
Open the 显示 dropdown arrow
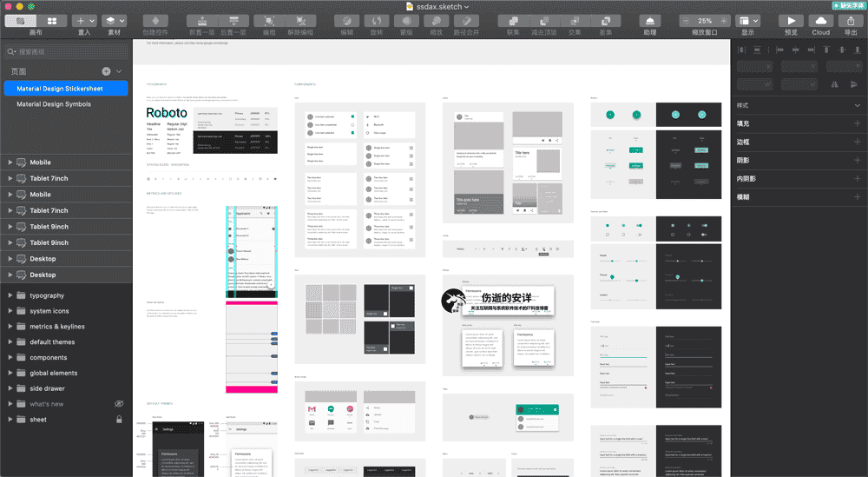(756, 21)
